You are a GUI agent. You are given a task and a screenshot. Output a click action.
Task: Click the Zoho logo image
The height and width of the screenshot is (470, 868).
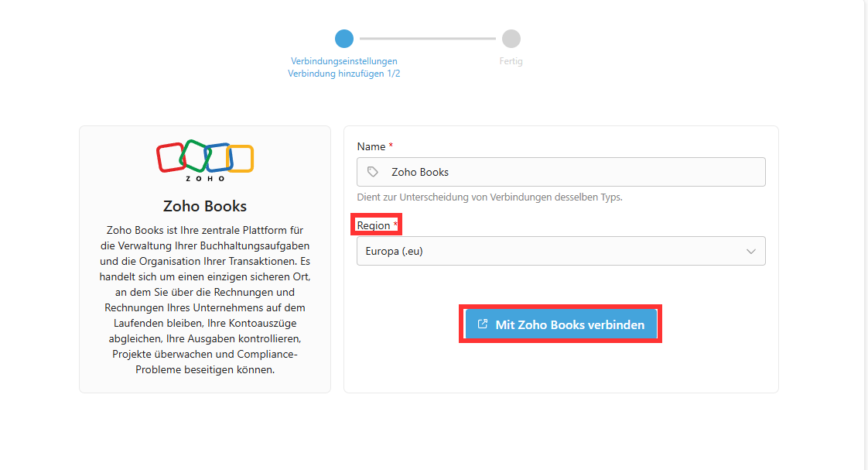[205, 160]
